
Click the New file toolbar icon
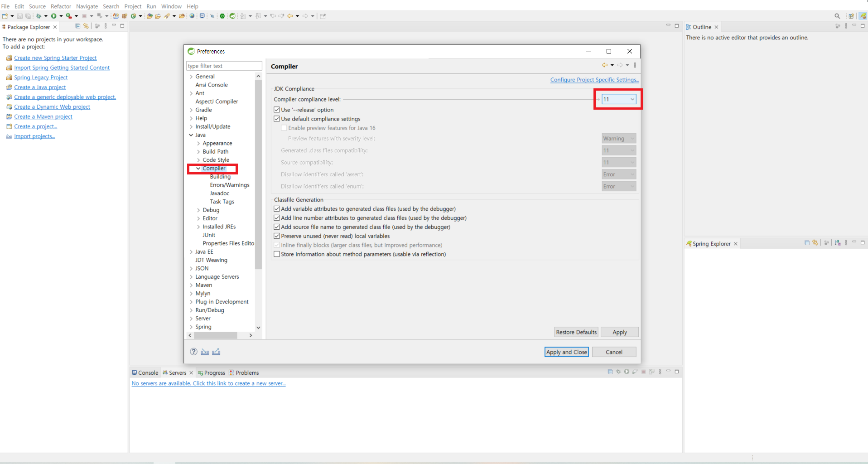click(5, 16)
